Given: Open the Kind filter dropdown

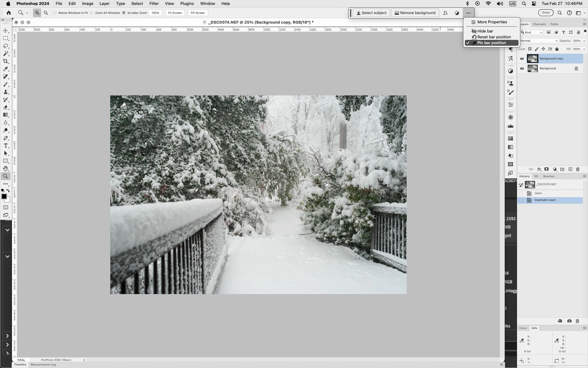Looking at the screenshot, I should click(532, 33).
